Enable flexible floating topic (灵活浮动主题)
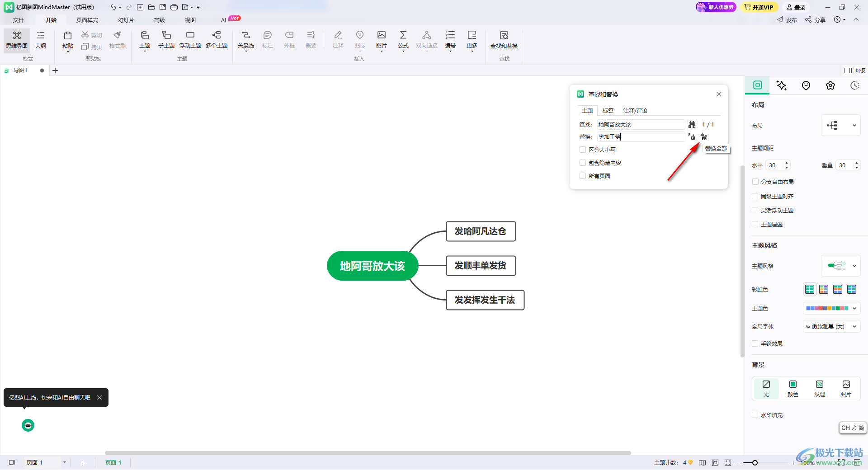The image size is (868, 470). click(x=755, y=210)
